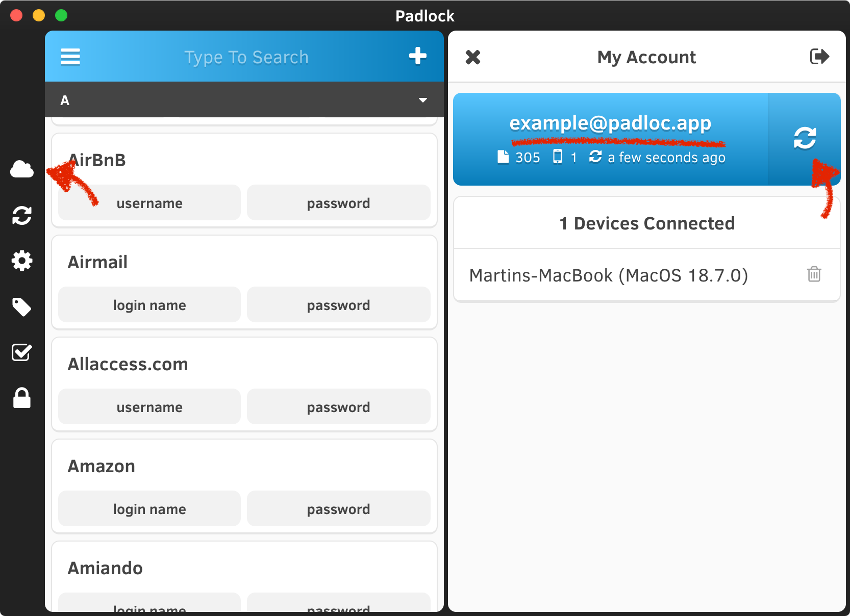Viewport: 850px width, 616px height.
Task: Add a new record with plus icon
Action: point(417,57)
